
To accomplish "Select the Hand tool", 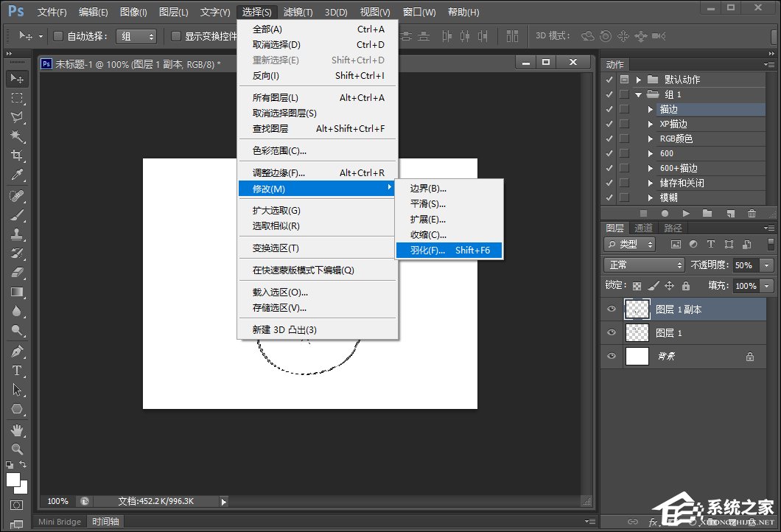I will click(17, 430).
